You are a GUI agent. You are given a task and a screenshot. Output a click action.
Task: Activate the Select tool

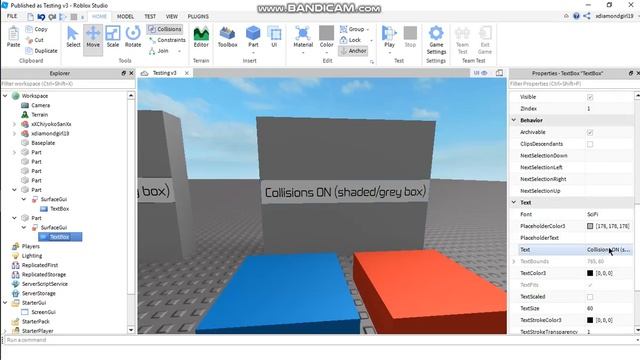[73, 38]
